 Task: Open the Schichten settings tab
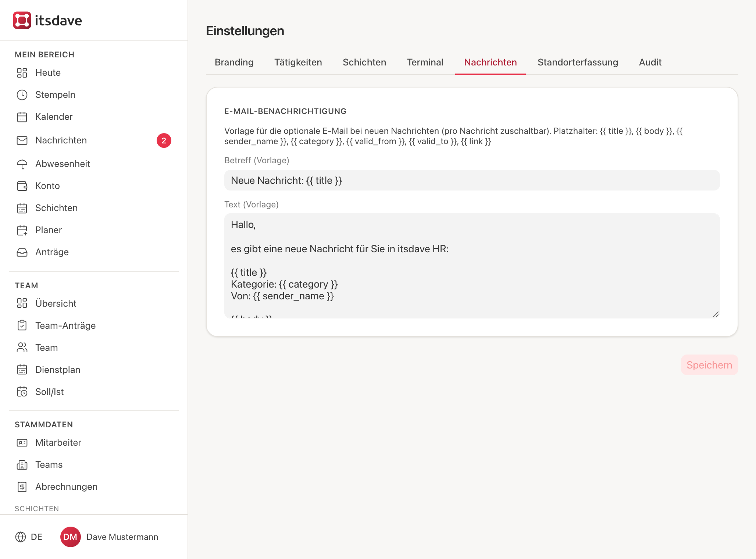point(364,63)
